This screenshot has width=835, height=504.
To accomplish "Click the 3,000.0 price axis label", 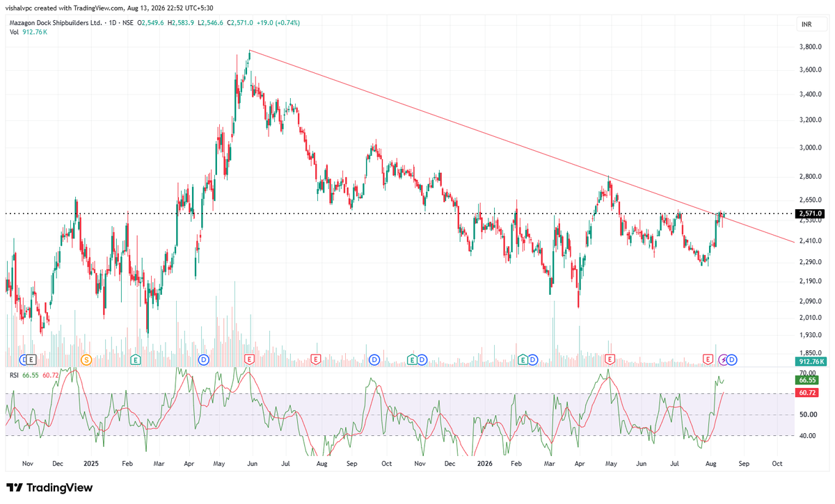I will click(811, 147).
